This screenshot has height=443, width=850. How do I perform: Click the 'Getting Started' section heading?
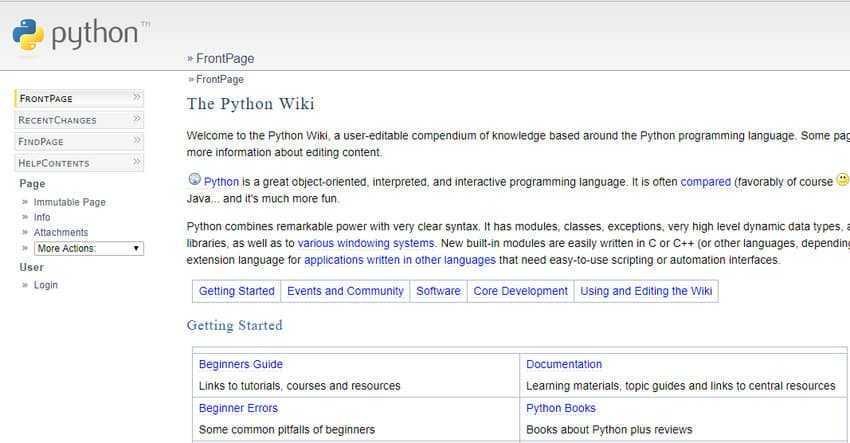click(x=234, y=325)
